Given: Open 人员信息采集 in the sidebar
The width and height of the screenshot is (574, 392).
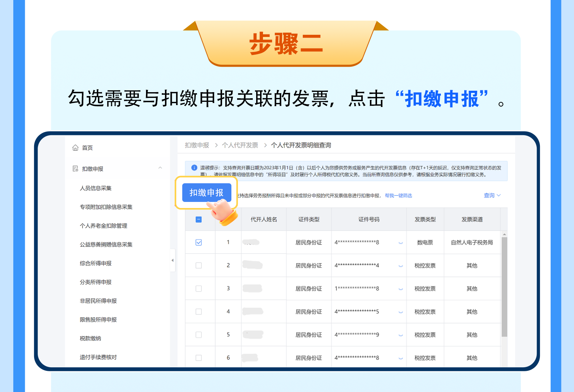Looking at the screenshot, I should click(x=95, y=188).
